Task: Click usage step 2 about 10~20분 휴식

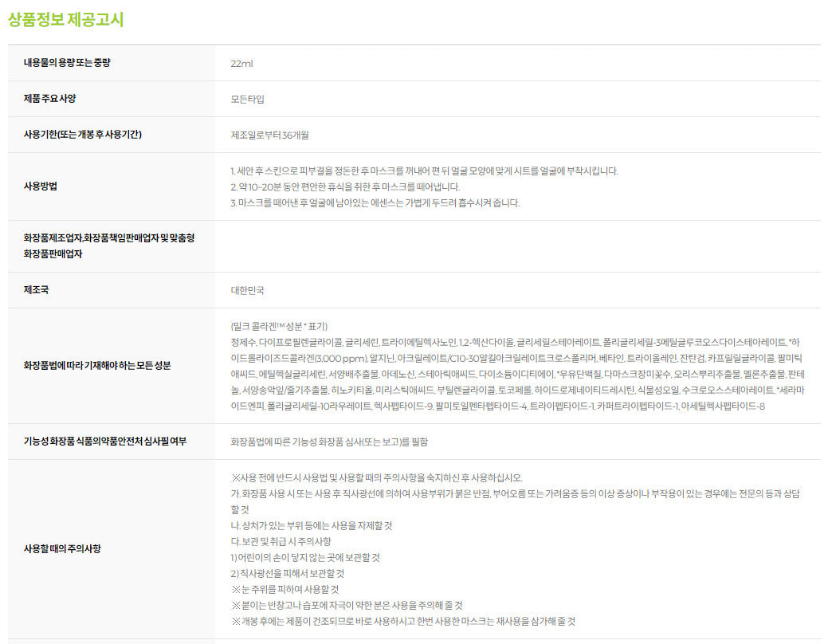Action: (345, 187)
